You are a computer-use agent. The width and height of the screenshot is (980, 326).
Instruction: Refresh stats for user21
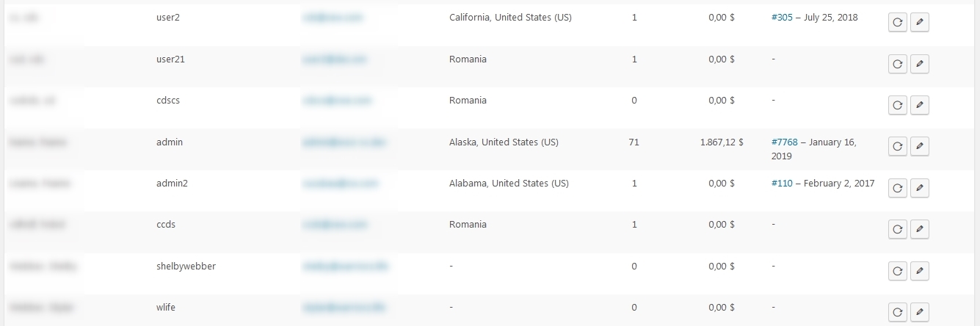pos(897,64)
